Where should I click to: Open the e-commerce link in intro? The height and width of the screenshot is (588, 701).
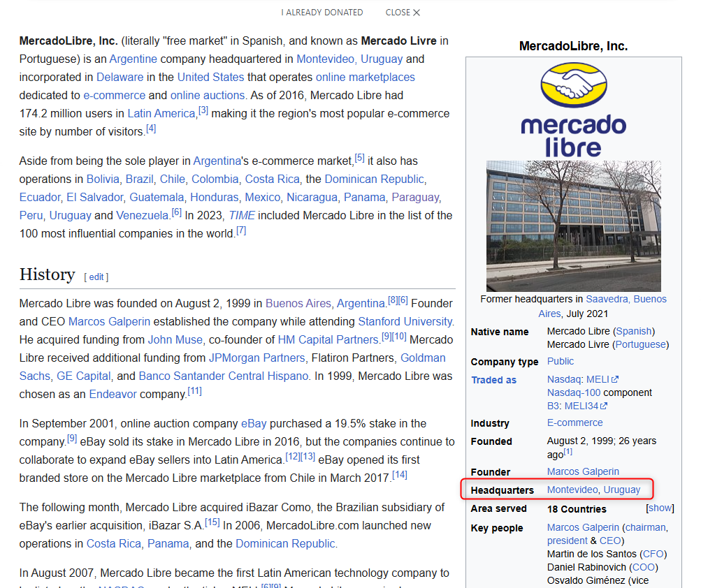coord(115,96)
